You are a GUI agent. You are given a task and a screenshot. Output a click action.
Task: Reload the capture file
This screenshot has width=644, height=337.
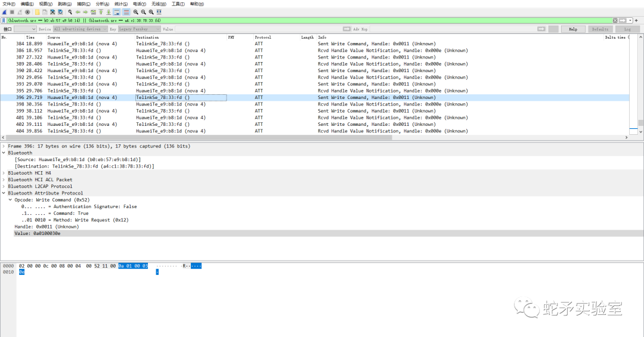[60, 13]
